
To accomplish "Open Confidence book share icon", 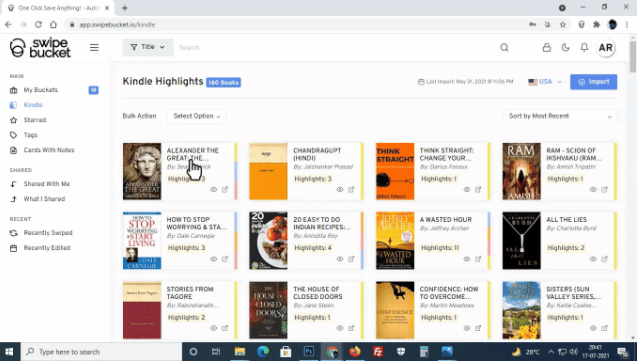I will coord(478,328).
